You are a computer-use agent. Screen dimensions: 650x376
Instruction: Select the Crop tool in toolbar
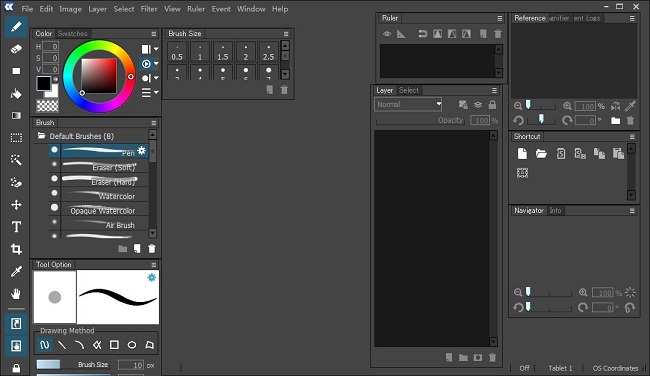16,249
